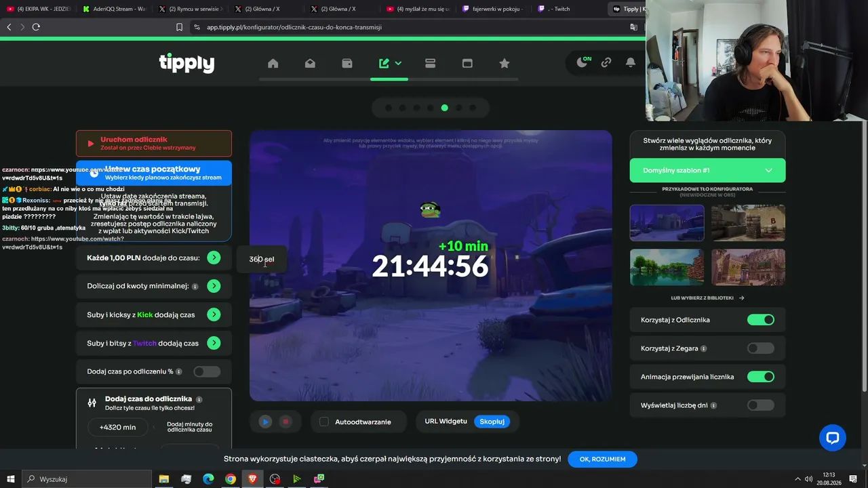Image resolution: width=868 pixels, height=488 pixels.
Task: Click the OK, ROZUMIEM cookie button
Action: tap(602, 459)
